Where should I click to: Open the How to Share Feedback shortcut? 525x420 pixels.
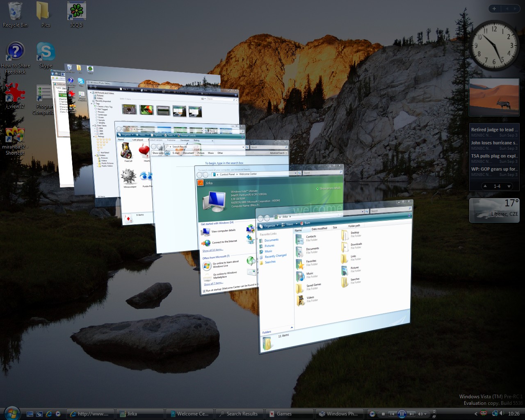tap(16, 57)
